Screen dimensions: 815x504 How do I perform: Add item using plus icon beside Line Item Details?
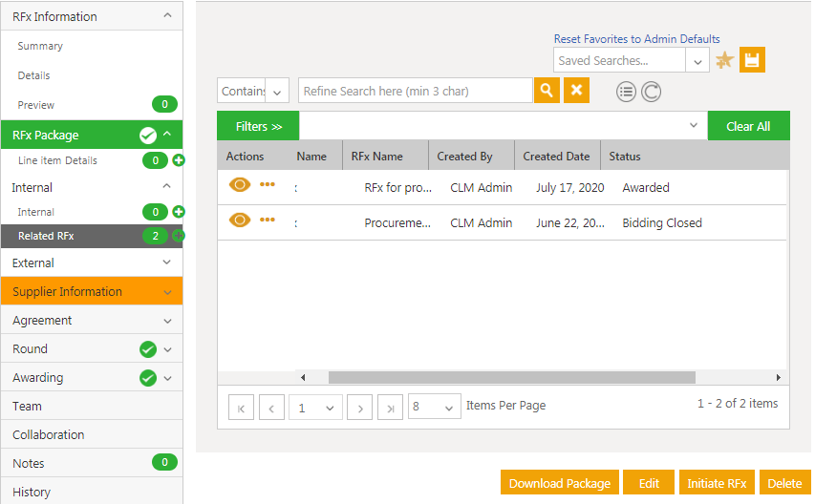pyautogui.click(x=179, y=160)
